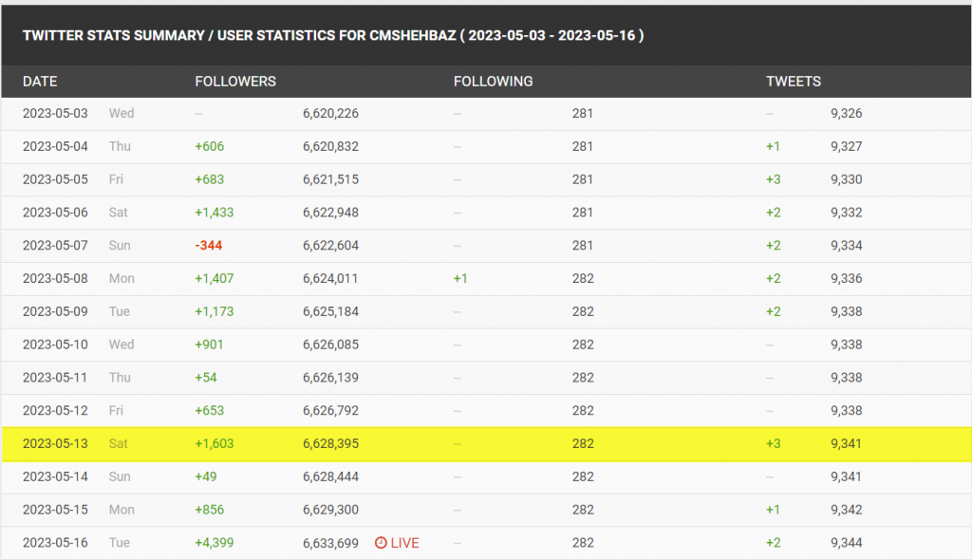Select the FOLLOWERS column header

(x=235, y=82)
